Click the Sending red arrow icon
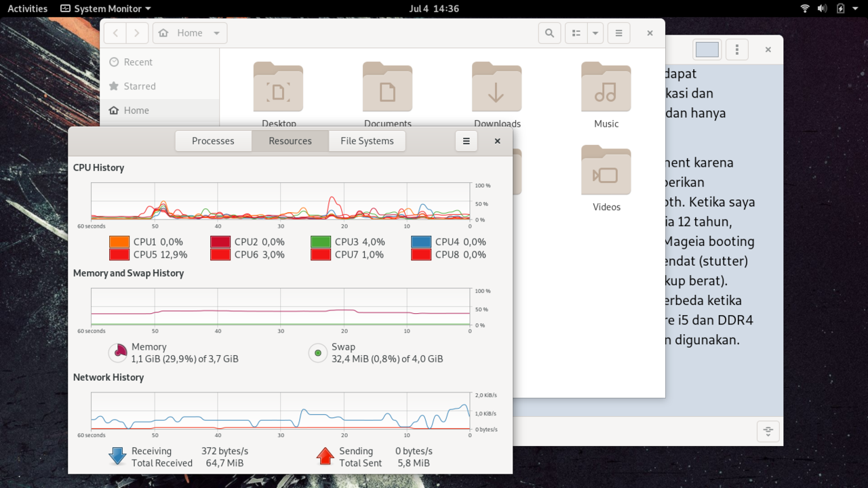 pos(325,456)
